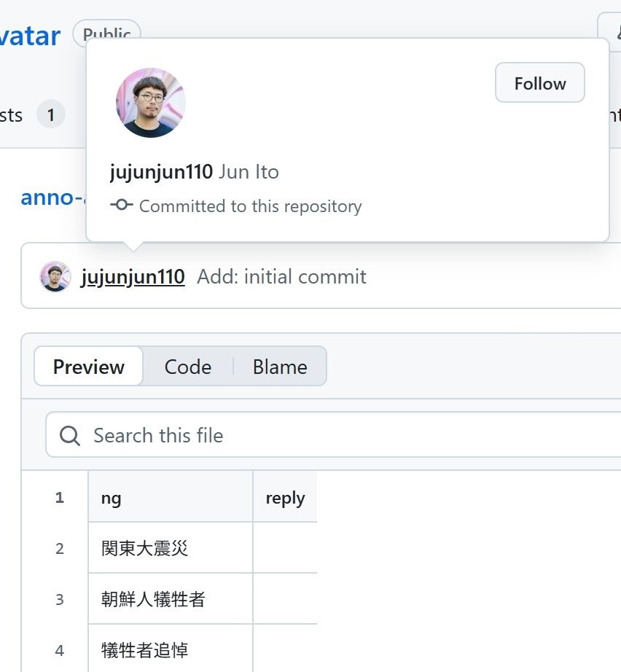Open the 'Add: initial commit' message
This screenshot has height=672, width=621.
(x=281, y=277)
